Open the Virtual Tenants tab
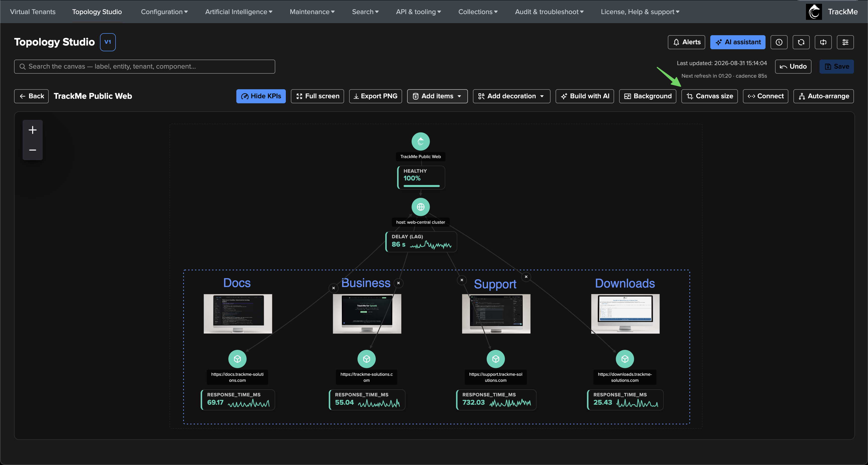868x465 pixels. pyautogui.click(x=33, y=12)
